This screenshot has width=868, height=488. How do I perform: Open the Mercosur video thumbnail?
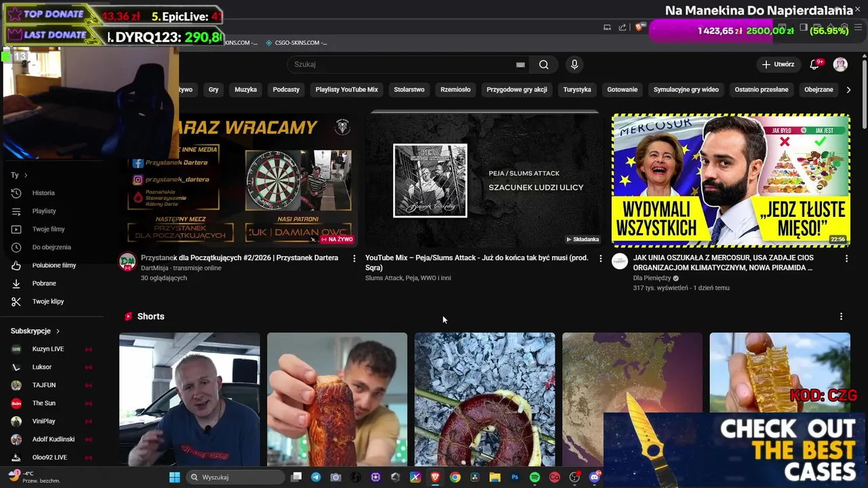click(x=731, y=180)
